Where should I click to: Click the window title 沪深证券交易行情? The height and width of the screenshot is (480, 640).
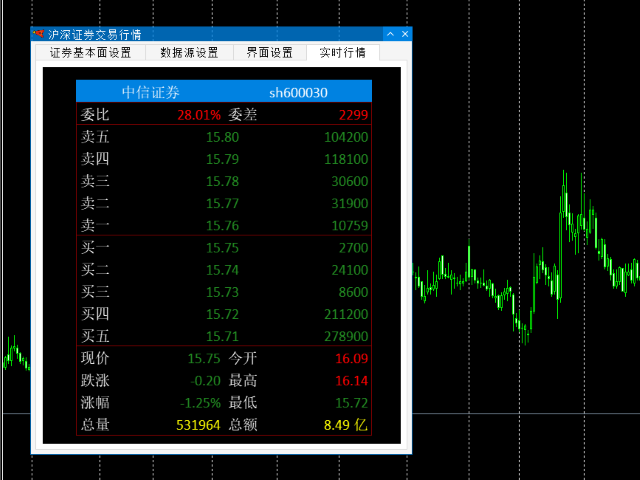[x=95, y=34]
